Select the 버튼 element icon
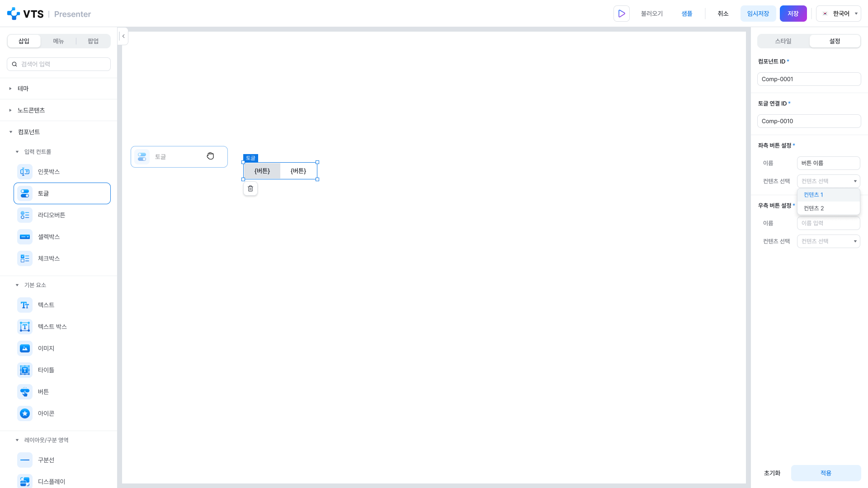The width and height of the screenshot is (868, 488). pyautogui.click(x=25, y=392)
